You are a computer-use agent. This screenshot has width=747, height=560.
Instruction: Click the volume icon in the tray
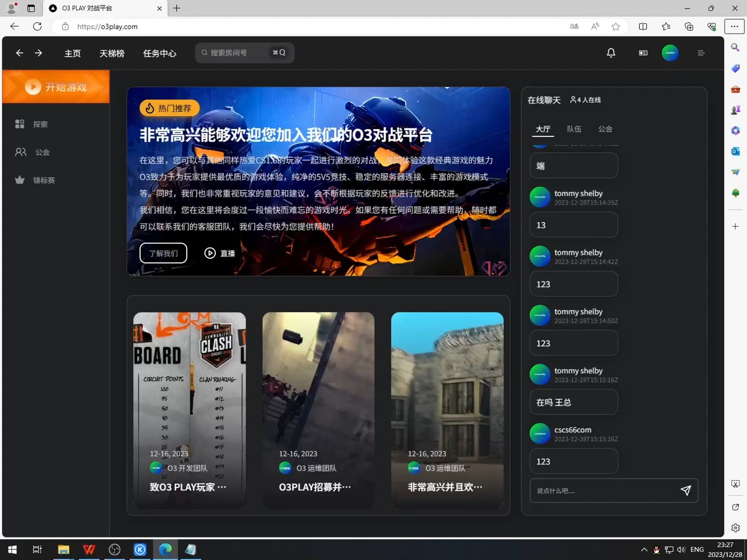(x=681, y=549)
